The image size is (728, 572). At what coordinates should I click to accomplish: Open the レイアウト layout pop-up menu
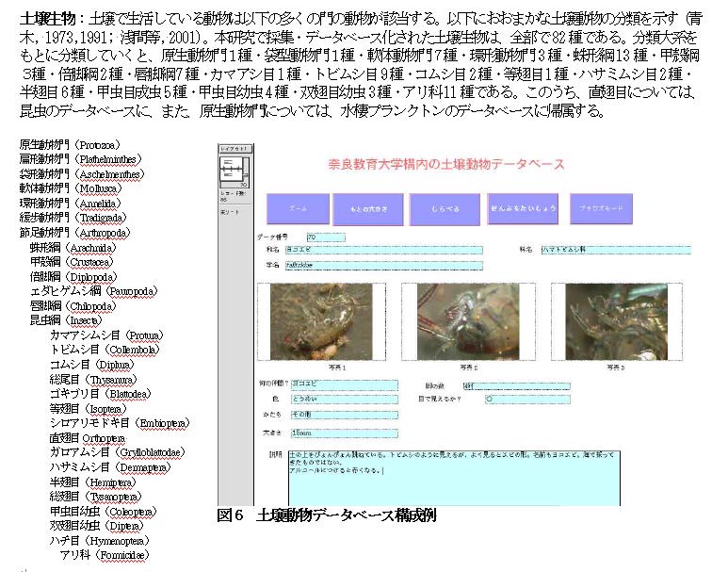point(235,149)
